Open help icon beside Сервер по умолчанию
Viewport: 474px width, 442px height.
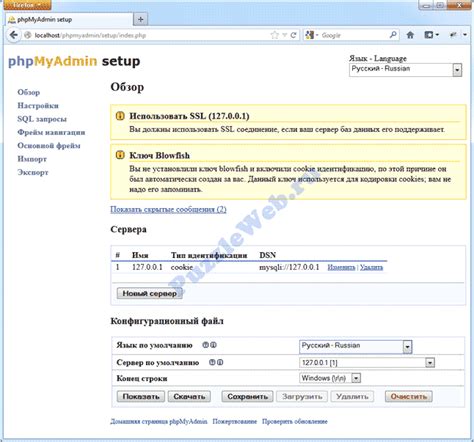pyautogui.click(x=212, y=362)
